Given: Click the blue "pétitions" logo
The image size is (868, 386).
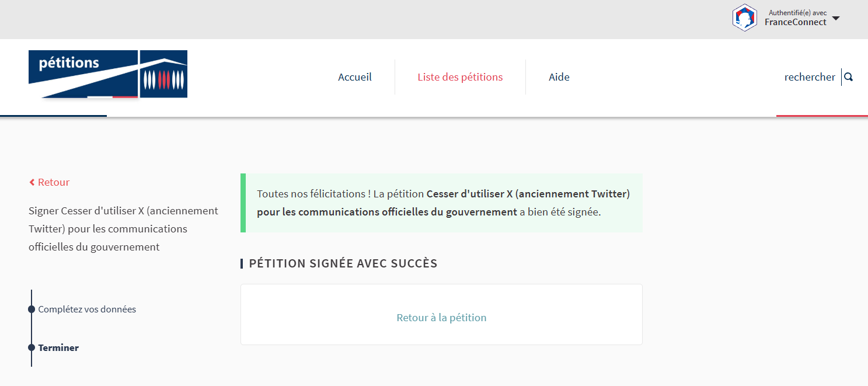Looking at the screenshot, I should pyautogui.click(x=83, y=73).
